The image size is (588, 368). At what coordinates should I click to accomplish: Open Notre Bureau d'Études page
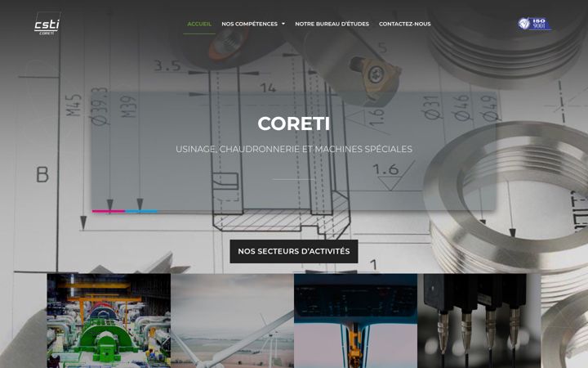point(332,24)
